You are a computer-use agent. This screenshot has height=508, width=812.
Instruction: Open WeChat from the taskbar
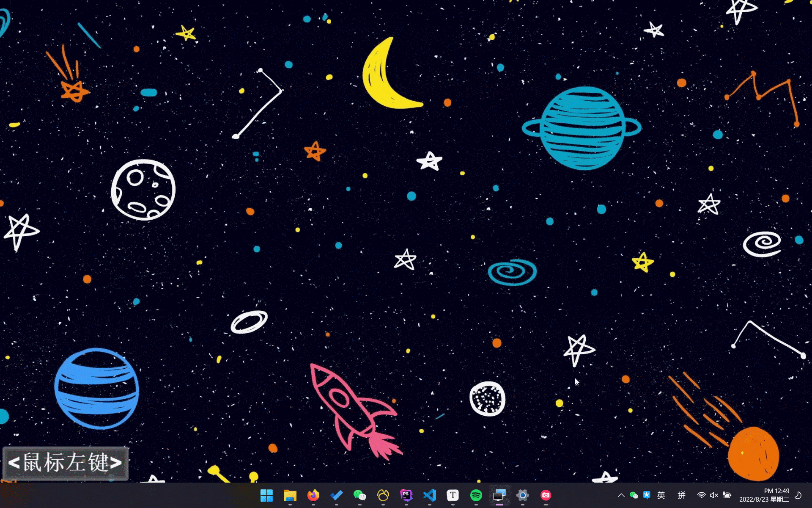coord(359,495)
